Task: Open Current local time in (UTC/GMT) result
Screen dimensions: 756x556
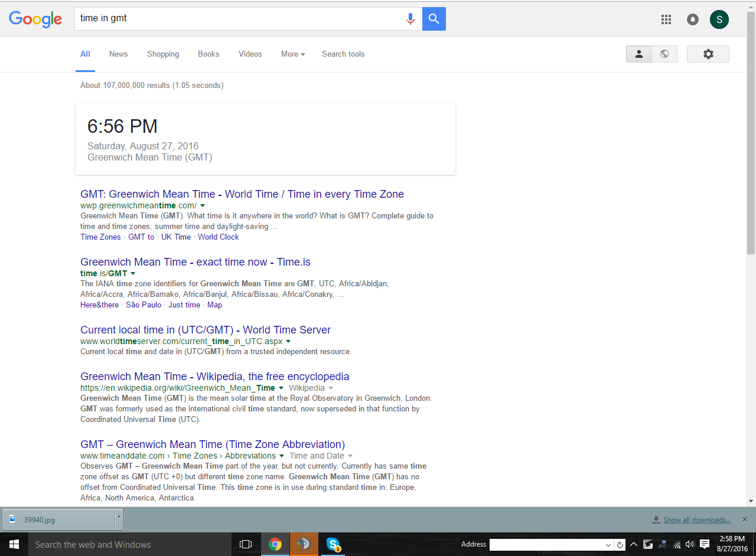Action: click(x=206, y=330)
